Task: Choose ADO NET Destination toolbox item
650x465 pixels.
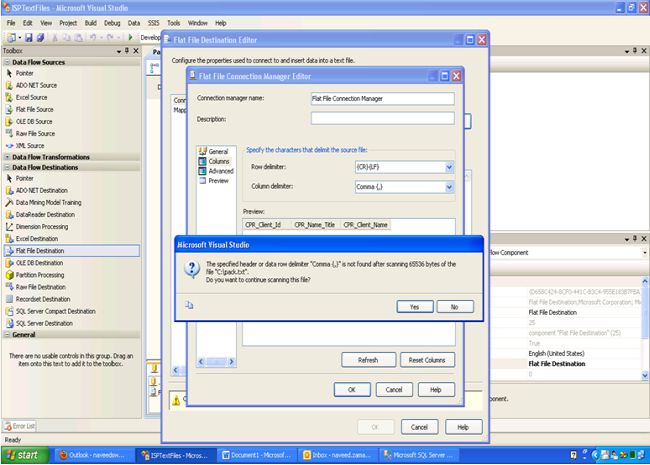Action: click(41, 190)
